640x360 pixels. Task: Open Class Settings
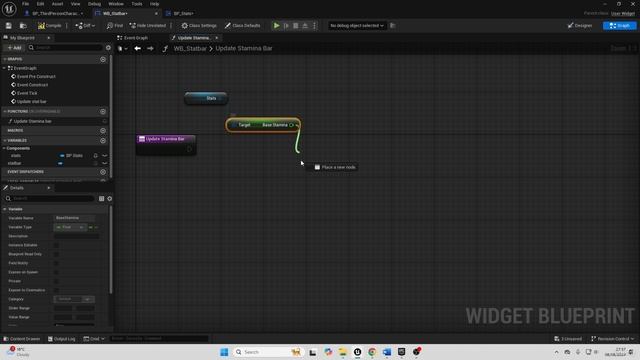(199, 26)
